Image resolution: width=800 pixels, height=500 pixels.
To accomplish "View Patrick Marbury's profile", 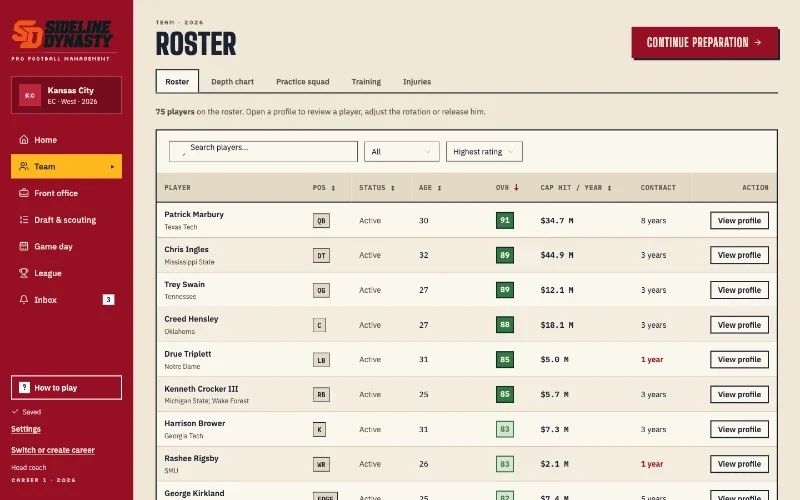I will point(739,220).
